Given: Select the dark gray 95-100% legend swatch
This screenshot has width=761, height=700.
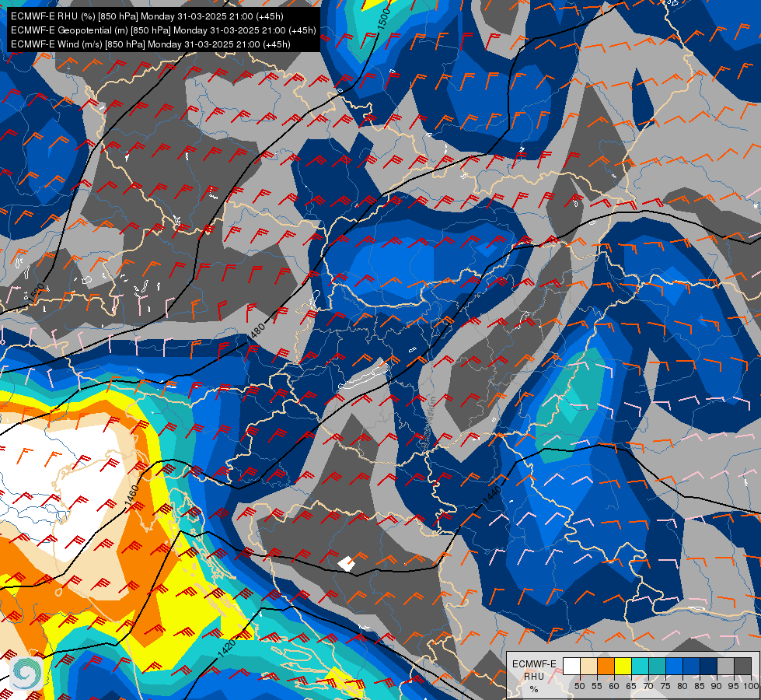Looking at the screenshot, I should (742, 666).
